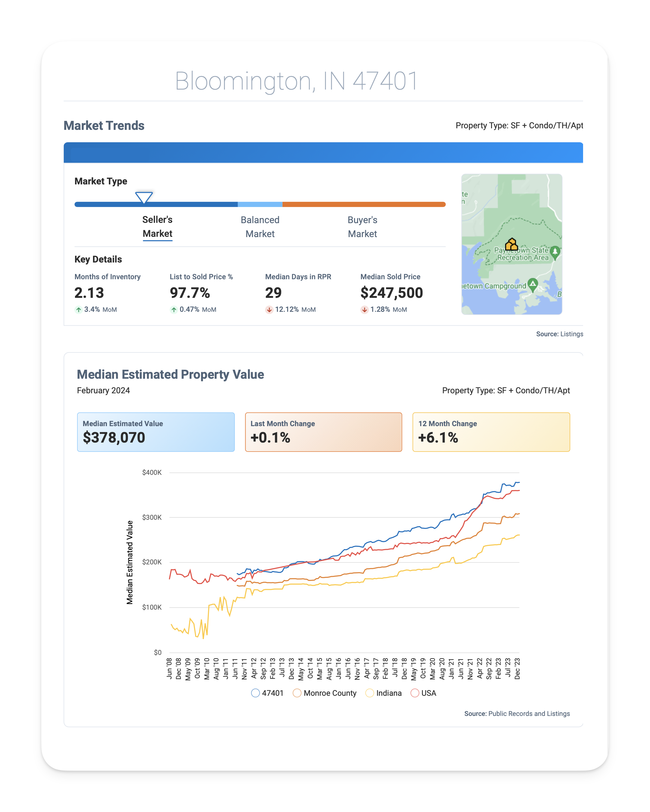Image resolution: width=650 pixels, height=812 pixels.
Task: Click Paynetown State Recreation Area tree pin
Action: coord(555,253)
